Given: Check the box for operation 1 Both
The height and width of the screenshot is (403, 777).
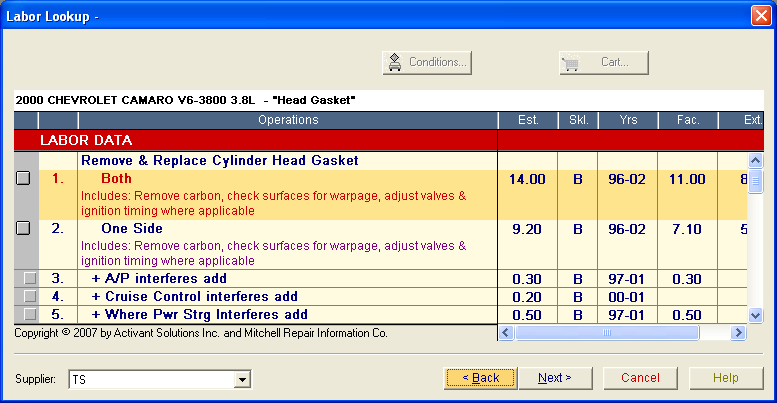Looking at the screenshot, I should [x=24, y=180].
